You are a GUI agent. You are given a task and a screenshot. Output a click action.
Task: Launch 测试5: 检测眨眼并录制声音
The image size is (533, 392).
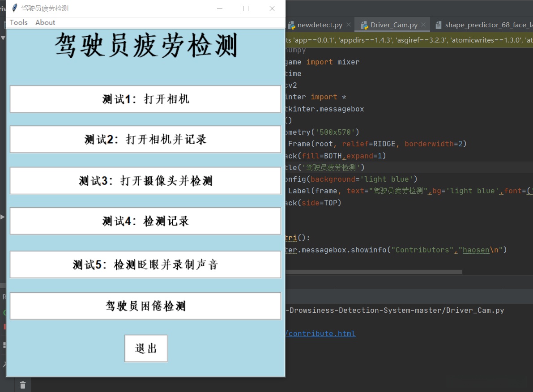point(145,264)
